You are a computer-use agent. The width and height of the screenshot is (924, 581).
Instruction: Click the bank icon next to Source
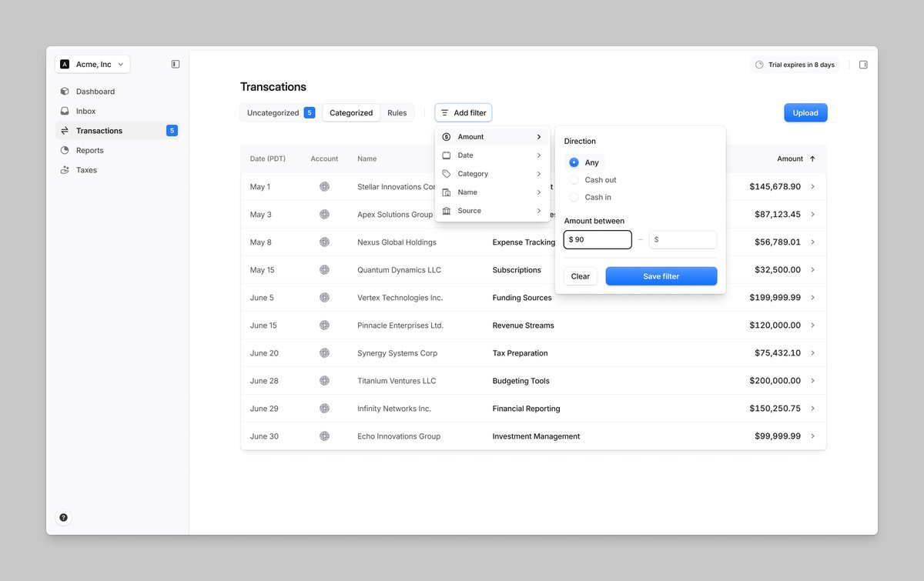point(447,211)
